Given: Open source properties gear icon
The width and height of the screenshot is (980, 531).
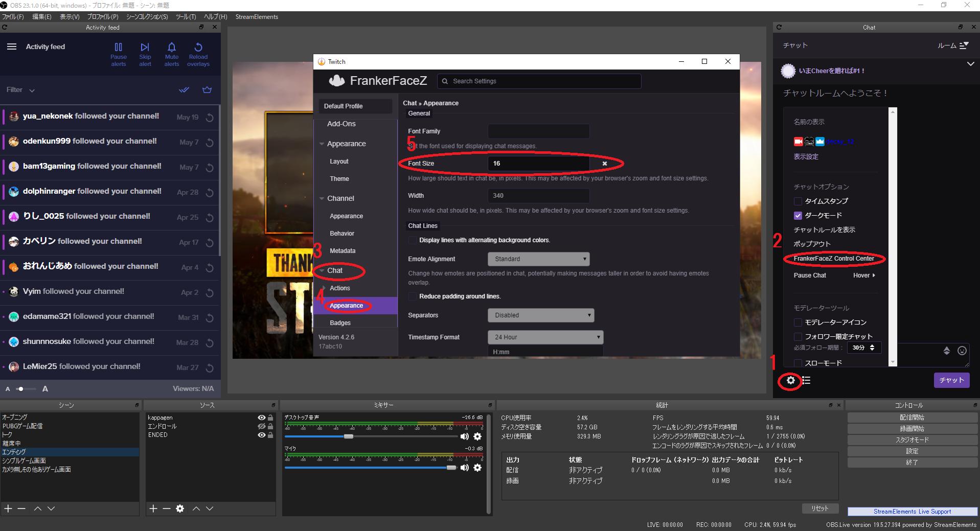Looking at the screenshot, I should coord(180,509).
